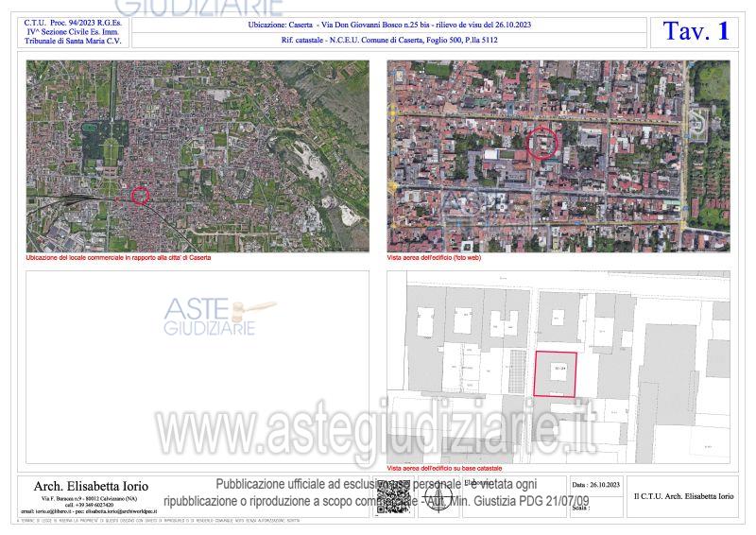This screenshot has height=535, width=756.
Task: Click the 'Data : 26.10.2023' field
Action: pos(595,483)
